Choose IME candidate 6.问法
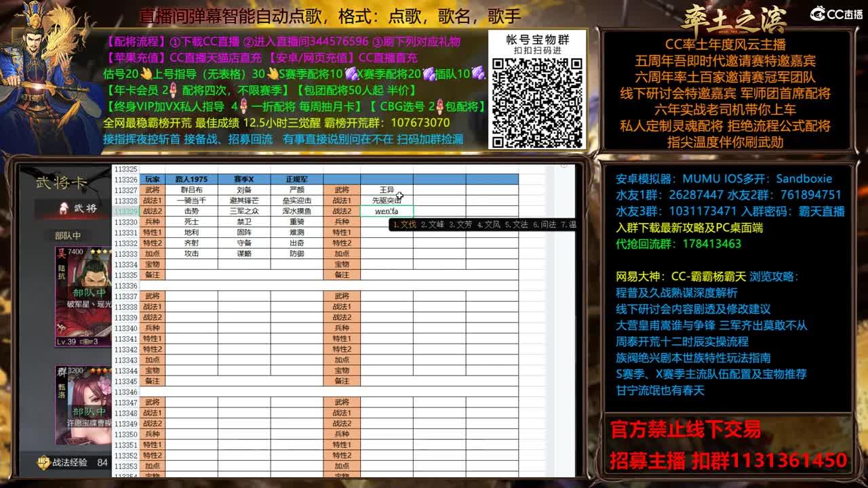Image resolution: width=868 pixels, height=488 pixels. (x=545, y=224)
